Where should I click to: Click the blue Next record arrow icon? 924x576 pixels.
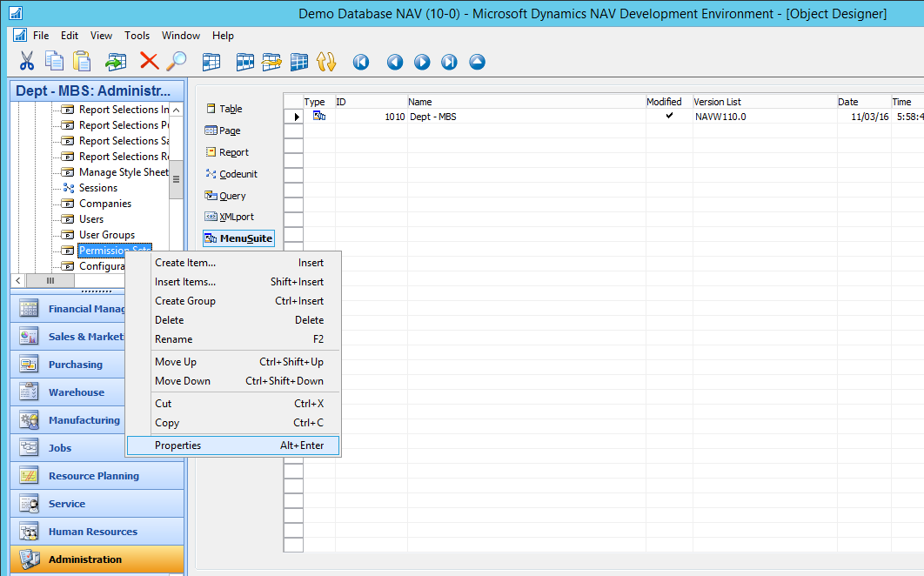pos(422,62)
